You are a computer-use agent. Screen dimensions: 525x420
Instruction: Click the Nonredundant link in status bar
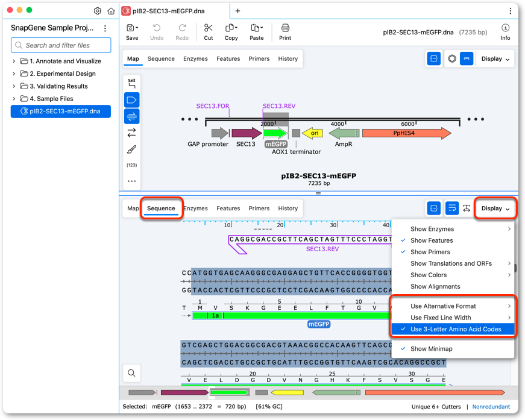point(491,407)
